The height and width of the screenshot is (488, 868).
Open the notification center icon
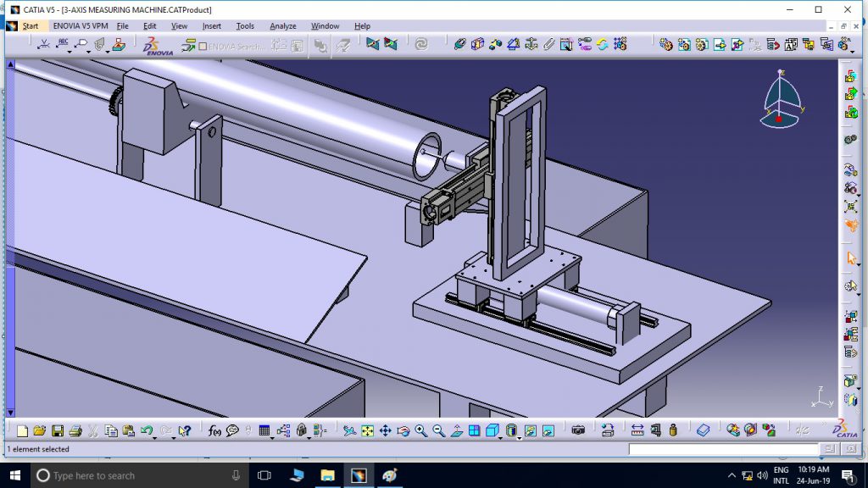tap(848, 475)
